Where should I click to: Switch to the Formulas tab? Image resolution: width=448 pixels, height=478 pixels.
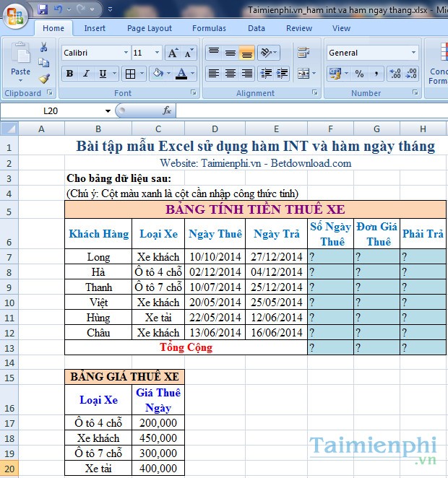(209, 28)
